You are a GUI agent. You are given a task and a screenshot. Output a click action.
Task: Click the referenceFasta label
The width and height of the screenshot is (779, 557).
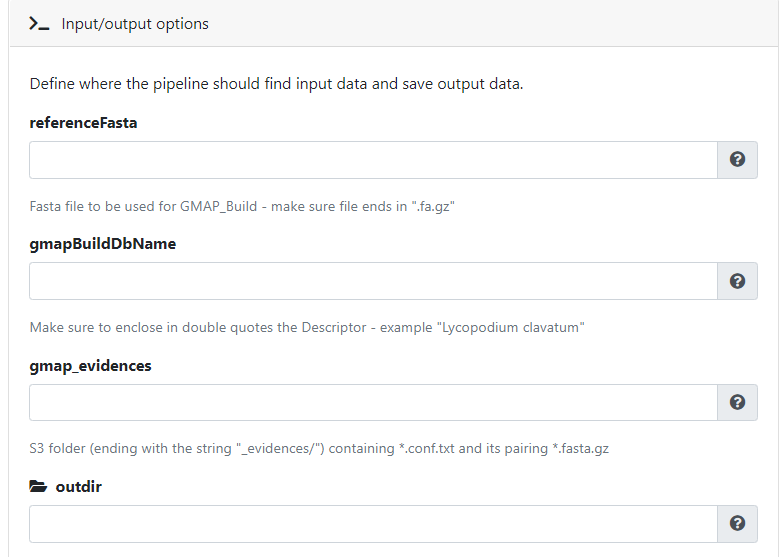(83, 123)
